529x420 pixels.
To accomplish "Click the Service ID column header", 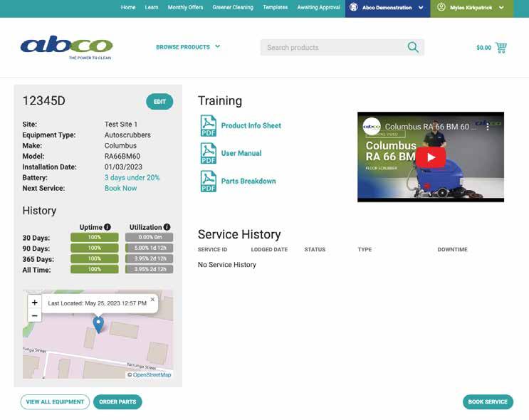I will tap(213, 249).
